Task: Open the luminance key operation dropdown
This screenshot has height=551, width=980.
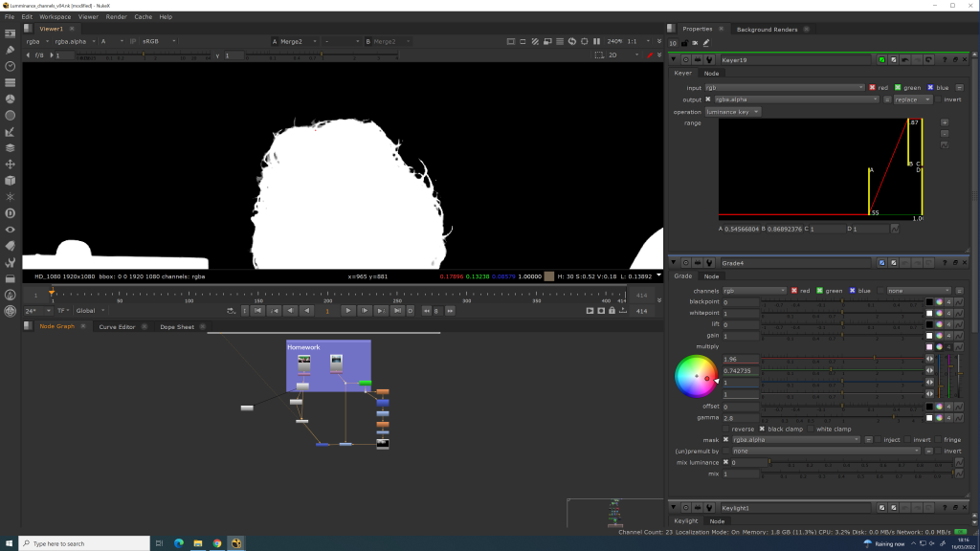Action: pyautogui.click(x=733, y=112)
